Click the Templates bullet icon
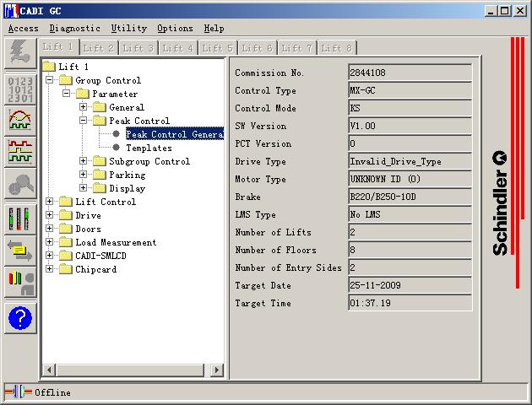The height and width of the screenshot is (405, 532). [116, 148]
